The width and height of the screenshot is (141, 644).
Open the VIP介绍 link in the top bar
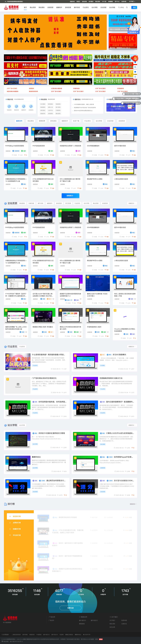coord(104,1)
